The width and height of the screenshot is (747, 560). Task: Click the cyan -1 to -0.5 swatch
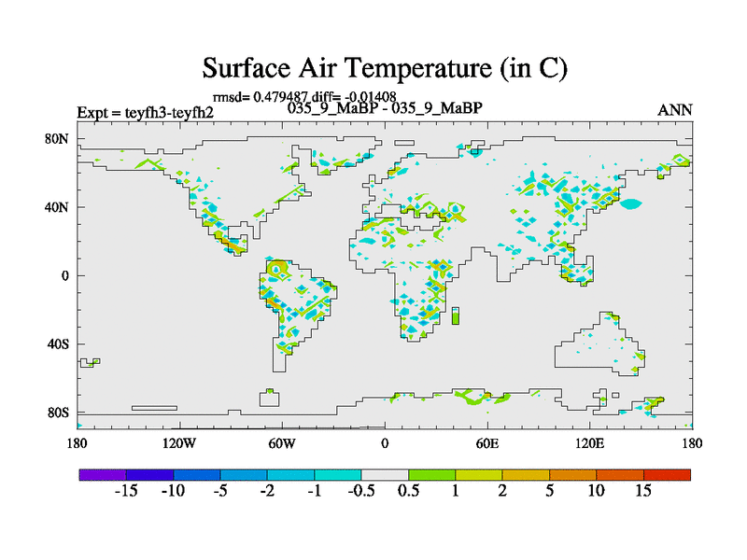(338, 475)
